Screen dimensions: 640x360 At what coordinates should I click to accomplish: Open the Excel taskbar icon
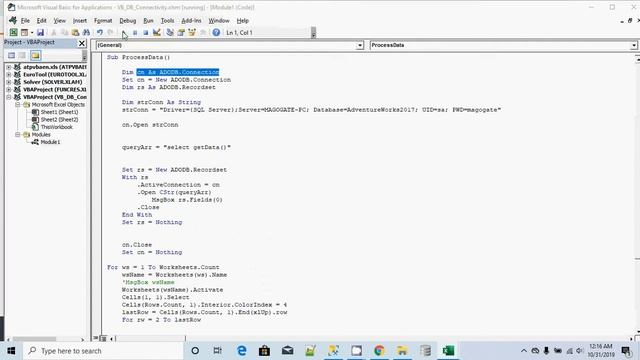448,351
